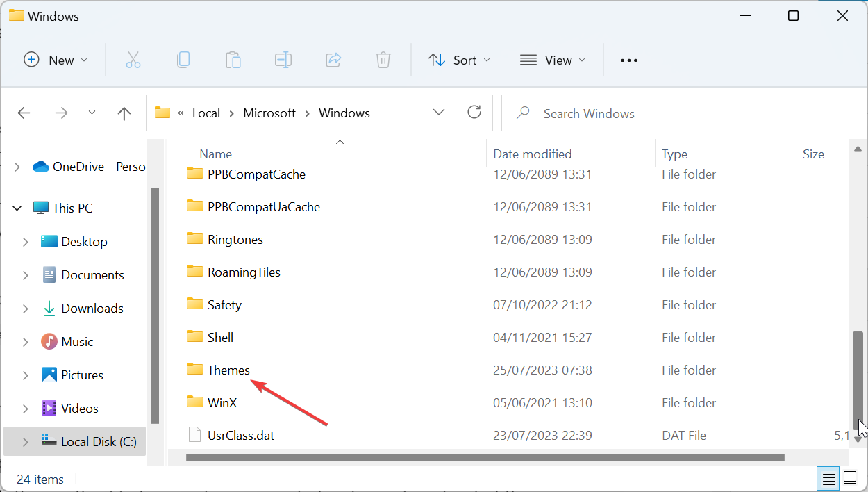Reverse sort order by clicking Name column
This screenshot has width=868, height=492.
pyautogui.click(x=215, y=154)
